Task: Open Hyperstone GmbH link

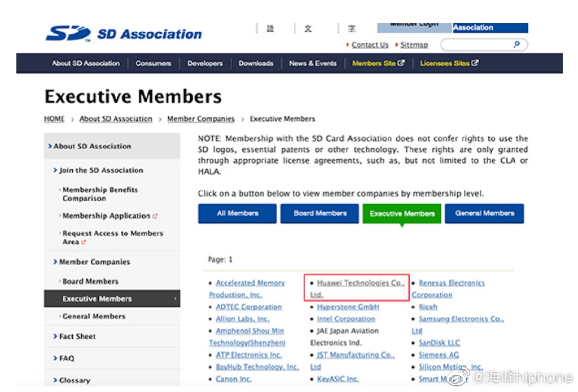Action: (348, 307)
